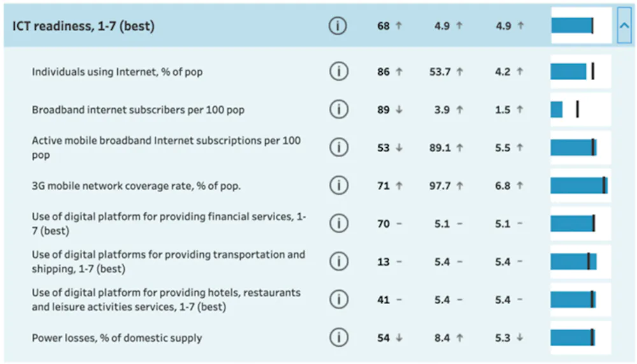
Task: Click the ICT readiness header title
Action: click(83, 26)
